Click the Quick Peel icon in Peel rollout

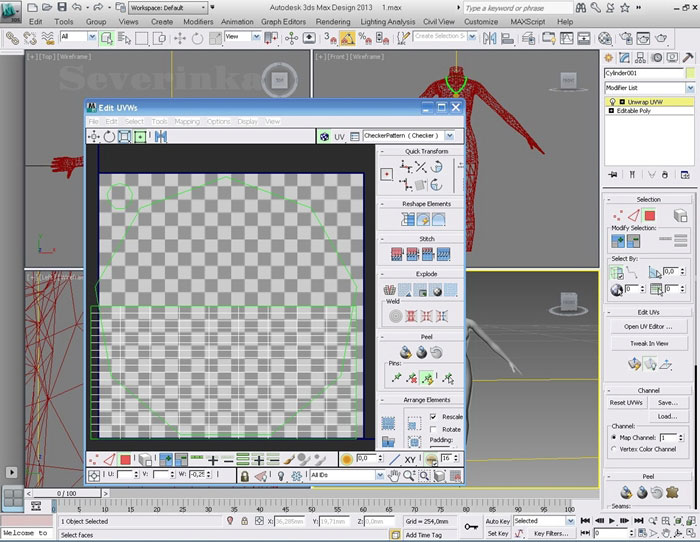pos(406,352)
